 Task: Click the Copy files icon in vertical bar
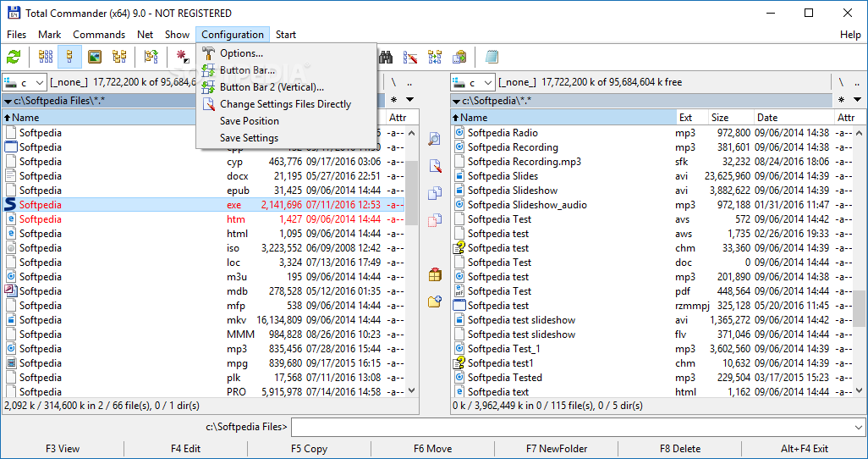click(x=435, y=193)
